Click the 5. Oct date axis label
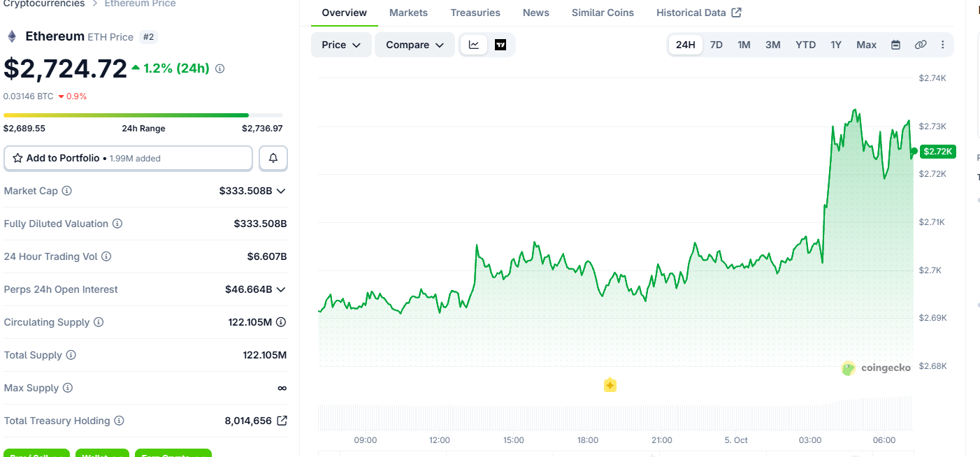The height and width of the screenshot is (457, 980). (x=736, y=440)
